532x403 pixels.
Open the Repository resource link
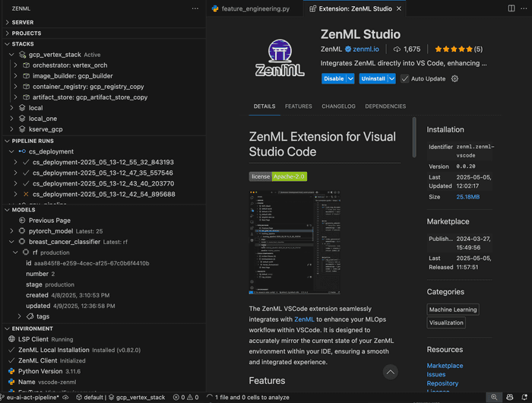(x=442, y=383)
